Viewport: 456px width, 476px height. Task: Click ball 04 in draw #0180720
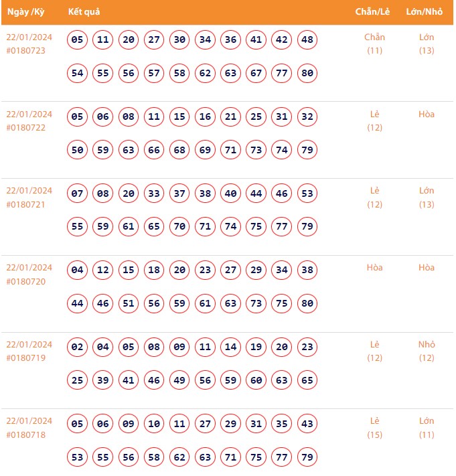[x=78, y=270]
